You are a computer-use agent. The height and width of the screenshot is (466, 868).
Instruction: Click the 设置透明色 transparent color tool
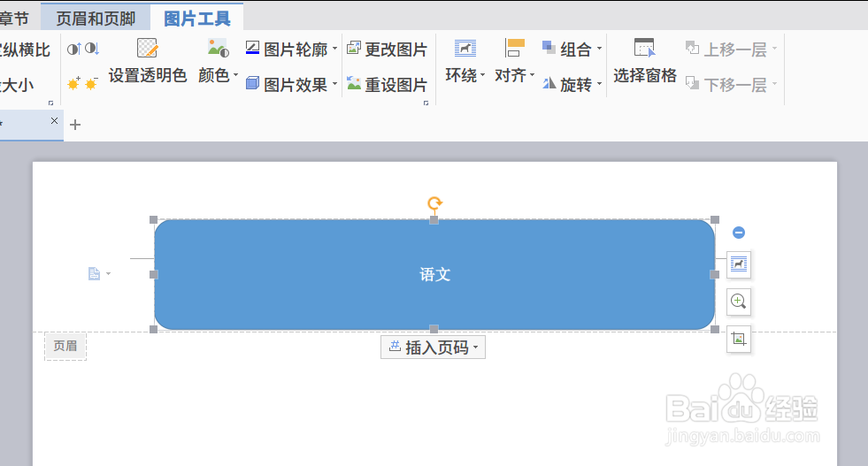pyautogui.click(x=147, y=61)
